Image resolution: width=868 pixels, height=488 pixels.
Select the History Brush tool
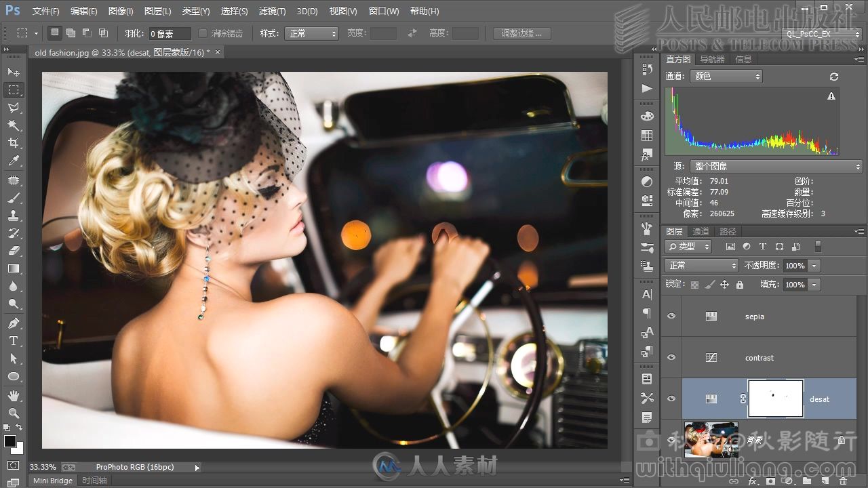[x=14, y=233]
